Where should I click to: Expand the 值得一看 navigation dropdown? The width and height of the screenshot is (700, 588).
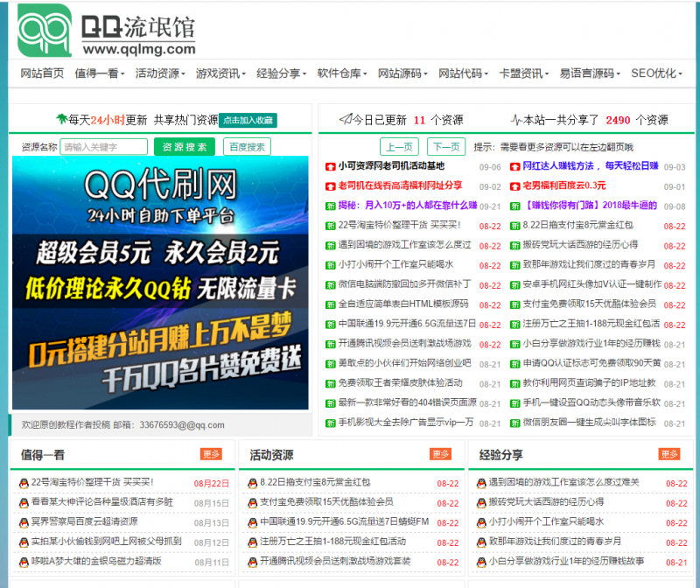pos(100,73)
